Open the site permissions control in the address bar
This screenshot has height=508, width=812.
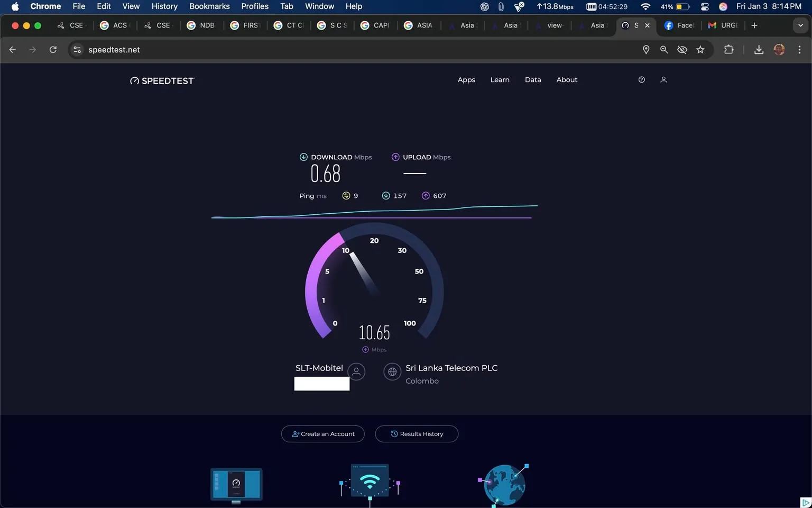(x=77, y=49)
